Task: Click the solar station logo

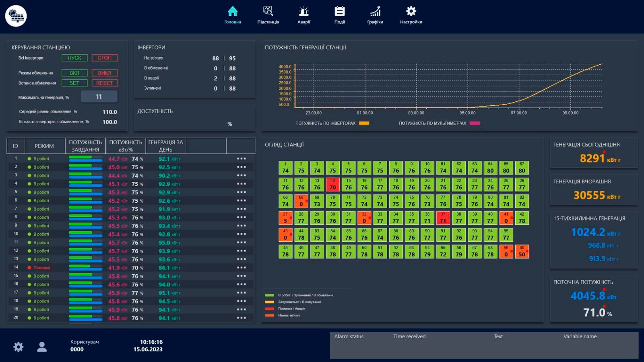Action: tap(16, 16)
